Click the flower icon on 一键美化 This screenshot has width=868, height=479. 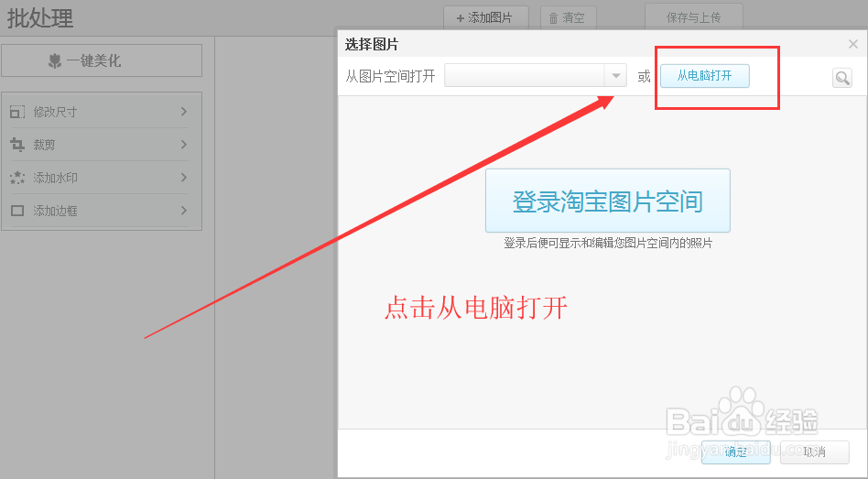coord(55,61)
